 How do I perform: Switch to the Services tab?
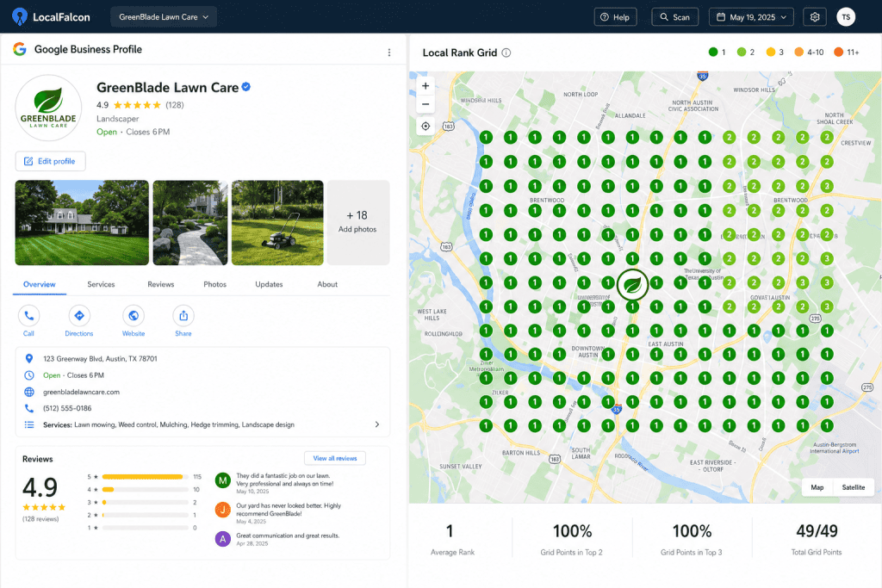pyautogui.click(x=101, y=284)
